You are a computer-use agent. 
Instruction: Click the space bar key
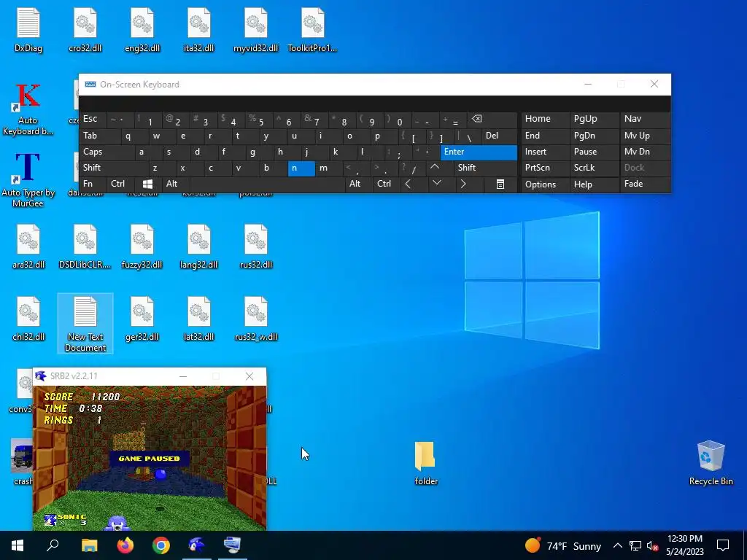pos(267,184)
